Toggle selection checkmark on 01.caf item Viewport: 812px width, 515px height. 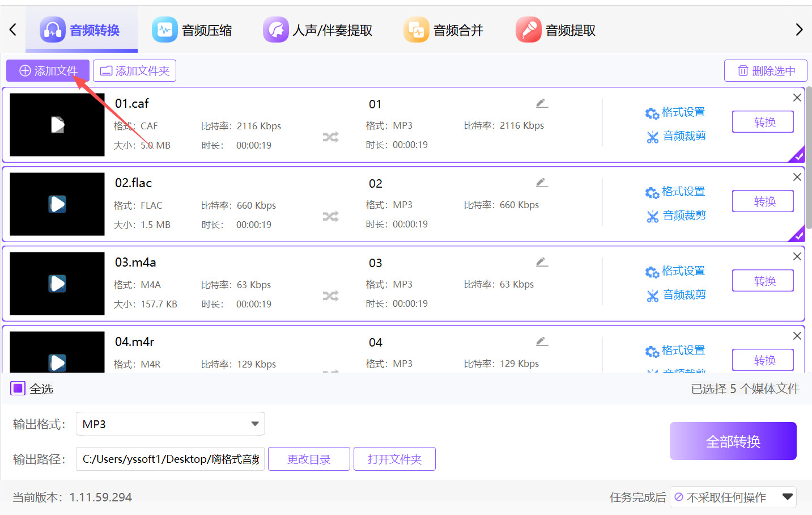pos(798,155)
